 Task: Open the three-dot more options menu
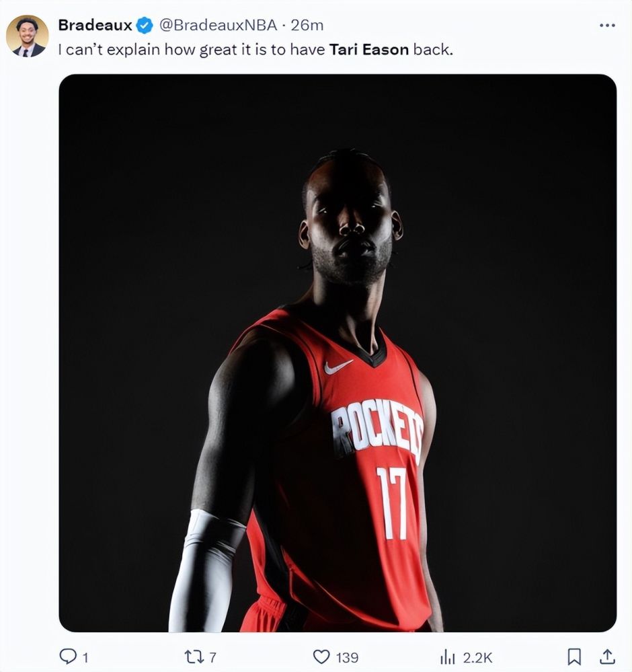(x=606, y=26)
